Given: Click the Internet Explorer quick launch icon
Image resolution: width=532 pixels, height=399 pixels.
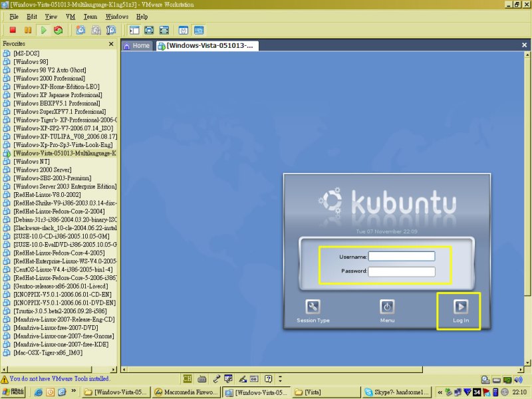Looking at the screenshot, I should [x=39, y=392].
